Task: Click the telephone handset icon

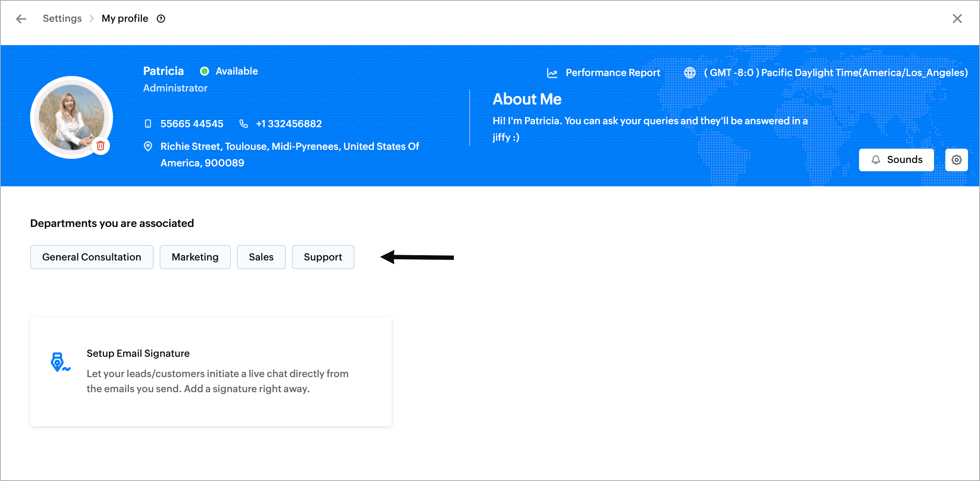Action: (243, 123)
